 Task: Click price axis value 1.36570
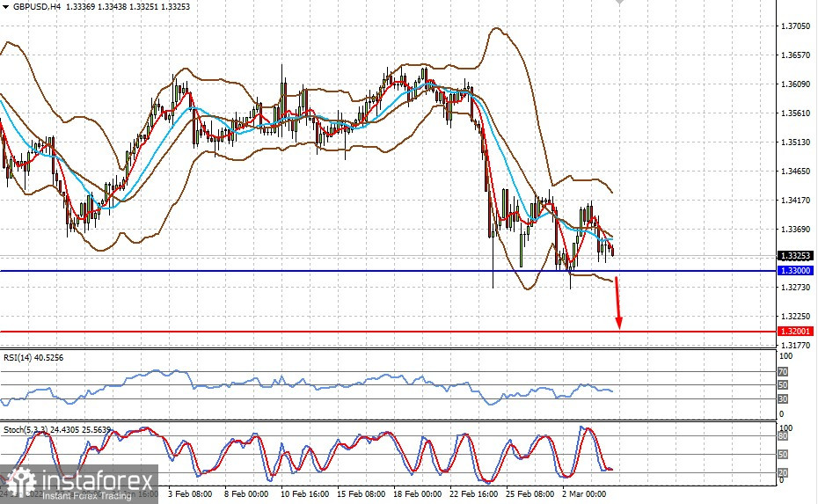pos(795,55)
